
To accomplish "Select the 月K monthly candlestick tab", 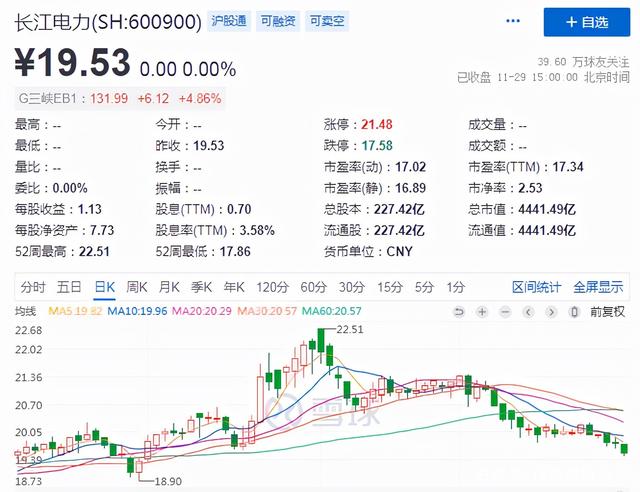I will click(169, 287).
